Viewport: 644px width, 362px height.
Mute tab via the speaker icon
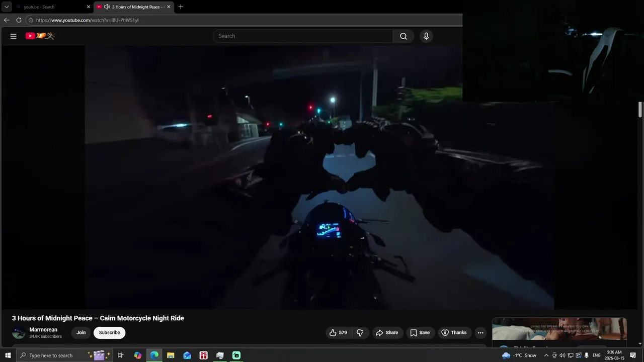107,7
